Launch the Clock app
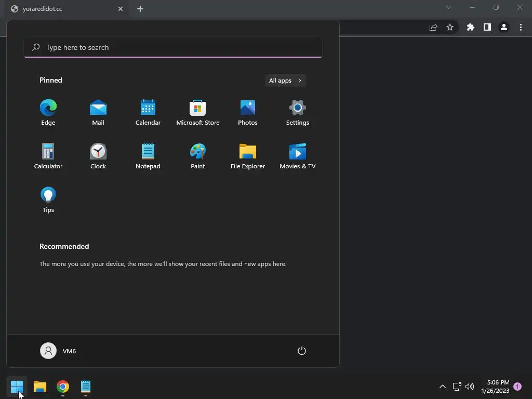This screenshot has height=399, width=532. pyautogui.click(x=98, y=156)
